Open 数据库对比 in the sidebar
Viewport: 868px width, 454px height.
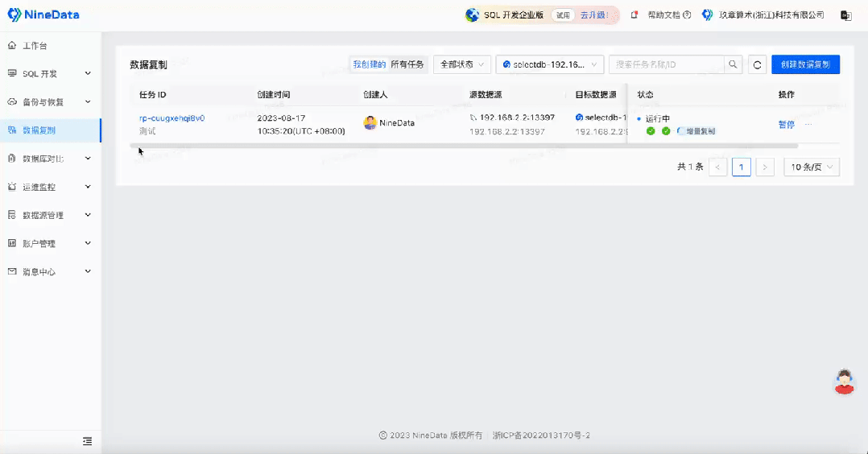click(51, 159)
